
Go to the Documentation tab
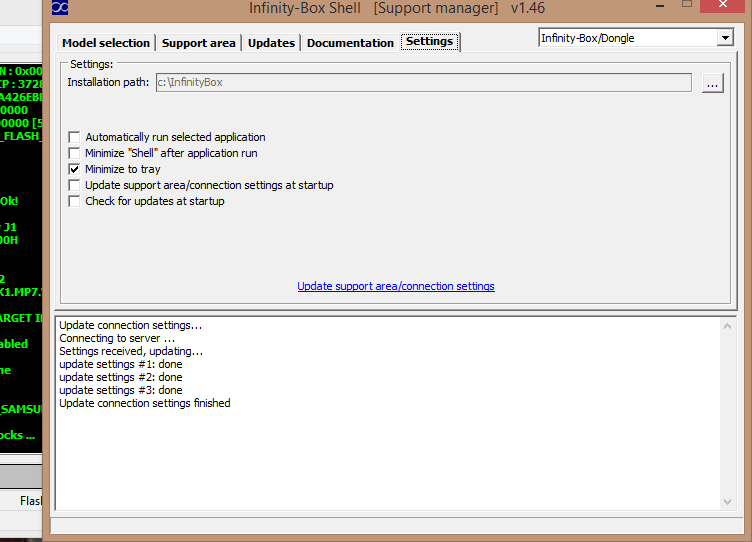click(x=350, y=43)
